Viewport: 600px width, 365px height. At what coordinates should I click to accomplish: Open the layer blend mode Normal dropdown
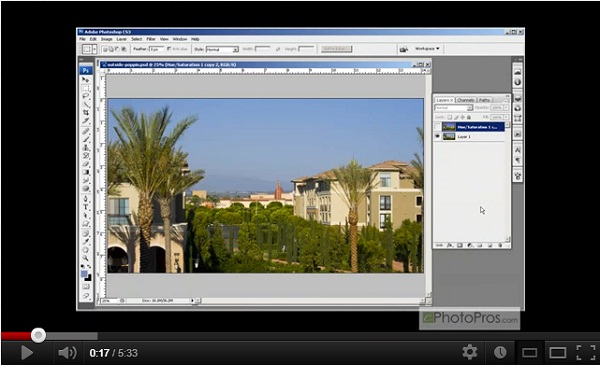pyautogui.click(x=453, y=108)
